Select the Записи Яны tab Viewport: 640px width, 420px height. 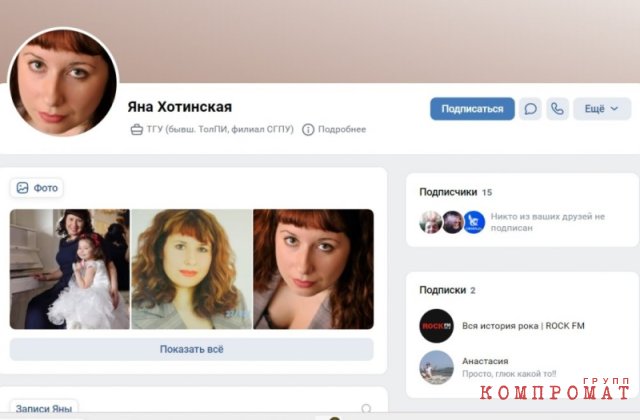(x=44, y=408)
